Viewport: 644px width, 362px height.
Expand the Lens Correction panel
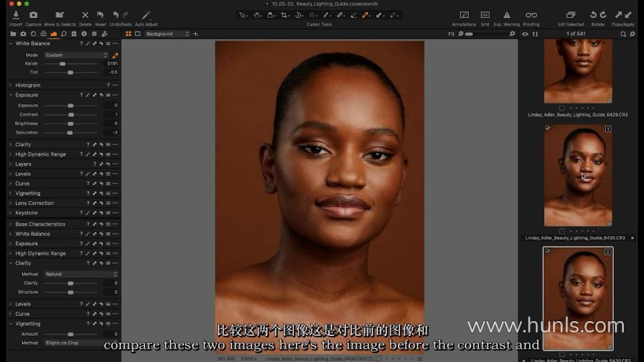(11, 203)
